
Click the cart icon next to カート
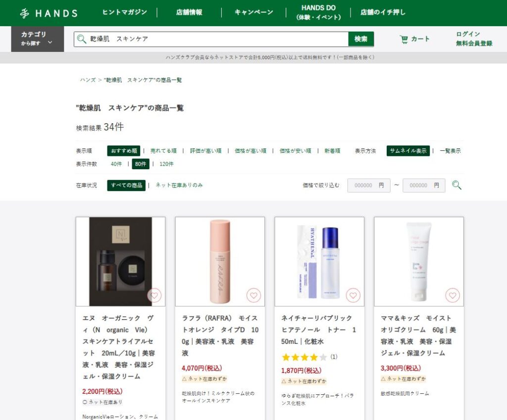click(x=404, y=39)
